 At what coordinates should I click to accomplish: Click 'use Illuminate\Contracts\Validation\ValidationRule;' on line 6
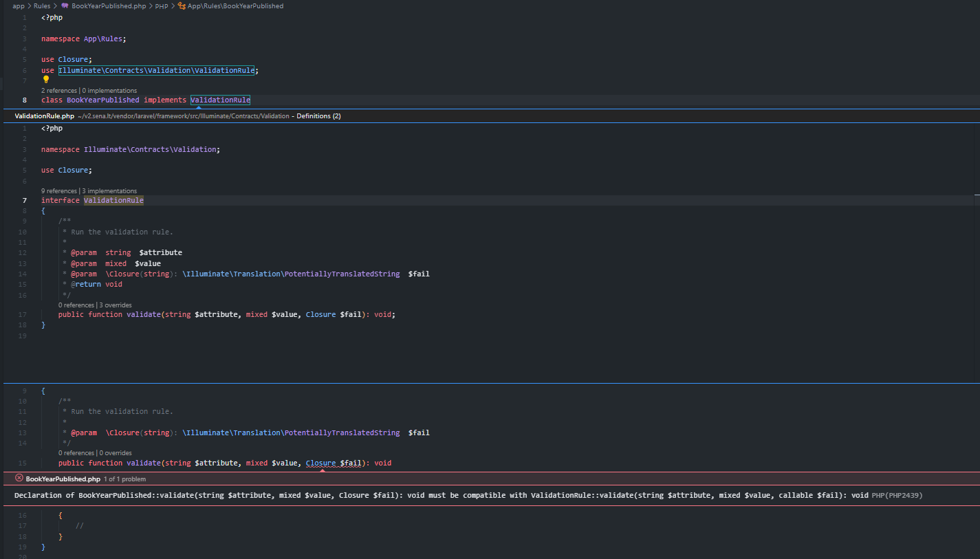pyautogui.click(x=150, y=70)
